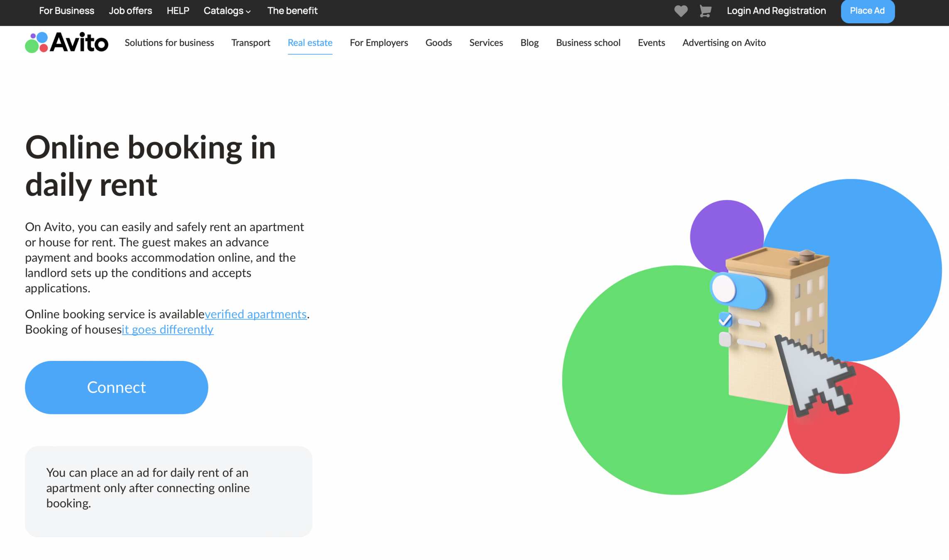Viewport: 949px width, 560px height.
Task: Expand the Catalogs dropdown
Action: (x=223, y=11)
